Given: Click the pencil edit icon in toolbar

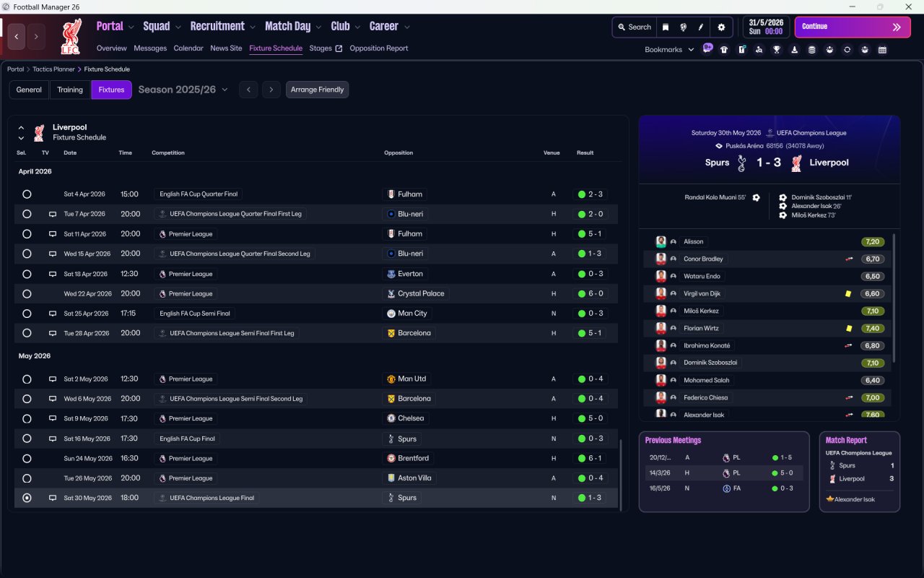Looking at the screenshot, I should pyautogui.click(x=700, y=27).
